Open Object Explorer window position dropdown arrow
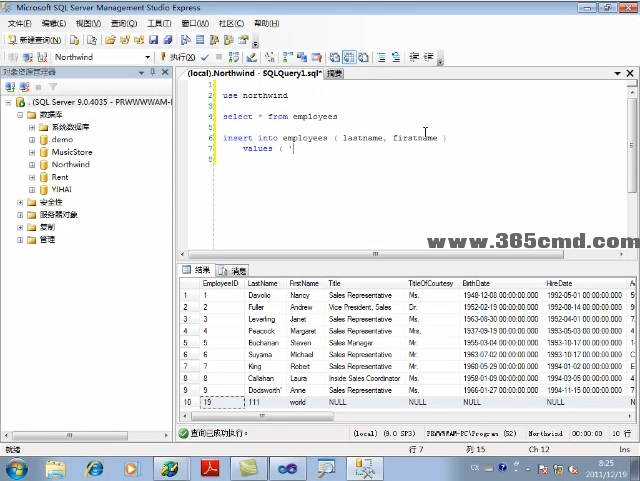640x481 pixels. coord(141,73)
